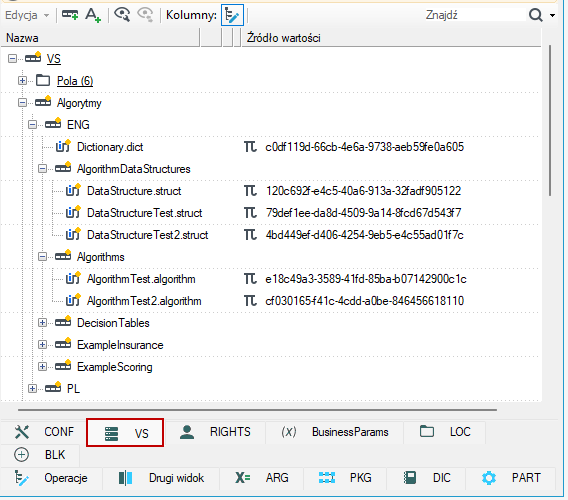Switch to the CONF tab
This screenshot has width=568, height=500.
coord(44,432)
